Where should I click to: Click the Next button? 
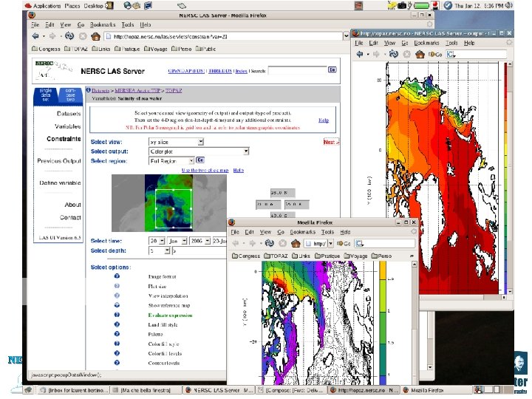tap(330, 142)
